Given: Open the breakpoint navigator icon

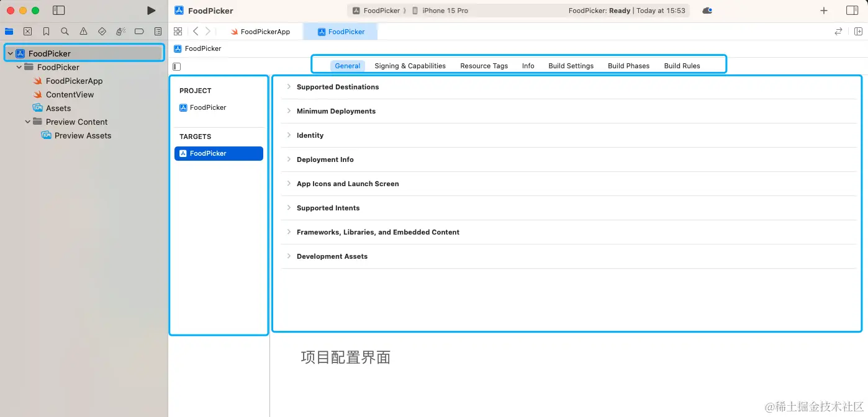Looking at the screenshot, I should (139, 31).
